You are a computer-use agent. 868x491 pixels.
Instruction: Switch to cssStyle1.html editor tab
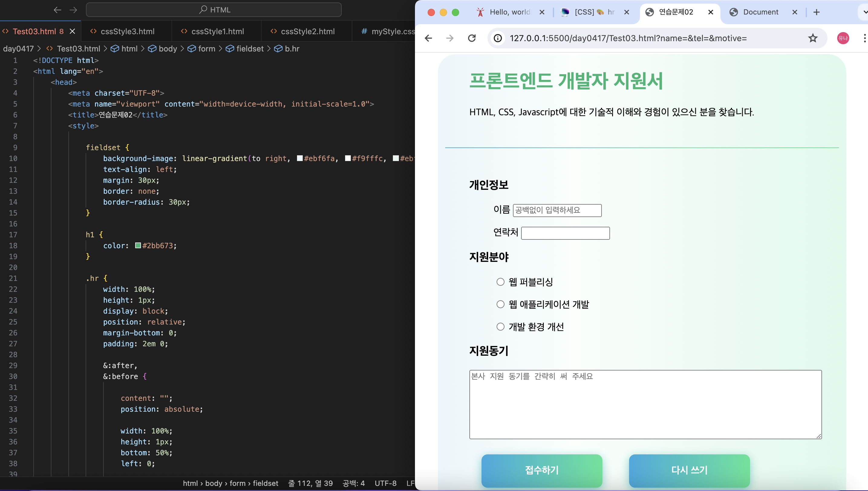217,31
